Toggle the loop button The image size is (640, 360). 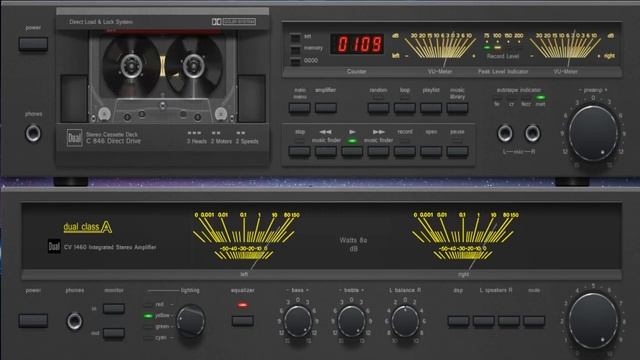(404, 108)
